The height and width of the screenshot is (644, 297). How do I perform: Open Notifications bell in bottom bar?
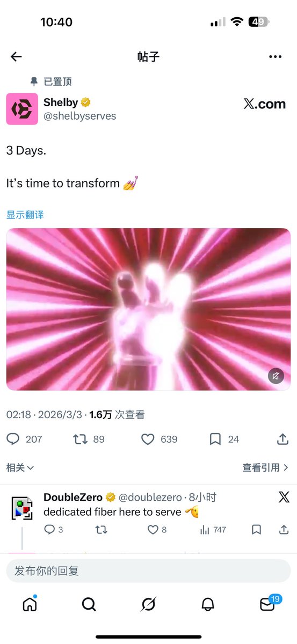[x=208, y=604]
